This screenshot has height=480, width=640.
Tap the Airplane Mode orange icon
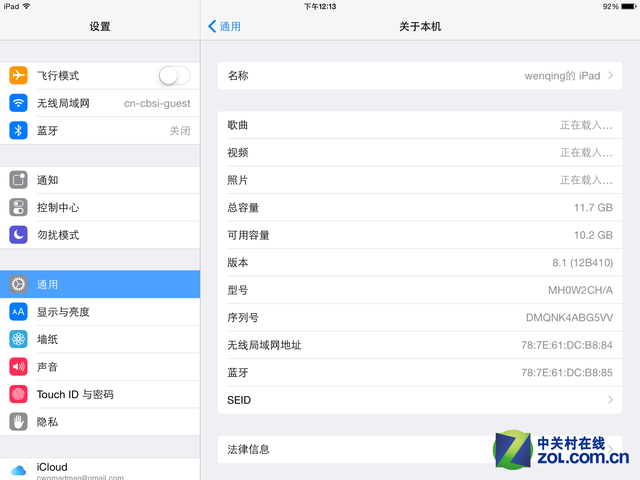(18, 76)
